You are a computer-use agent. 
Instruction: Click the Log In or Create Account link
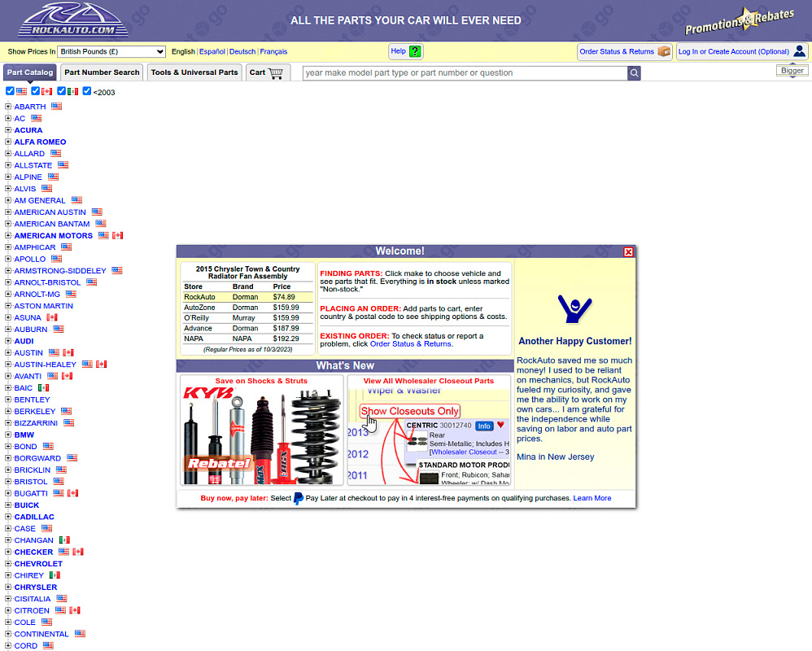click(x=733, y=52)
